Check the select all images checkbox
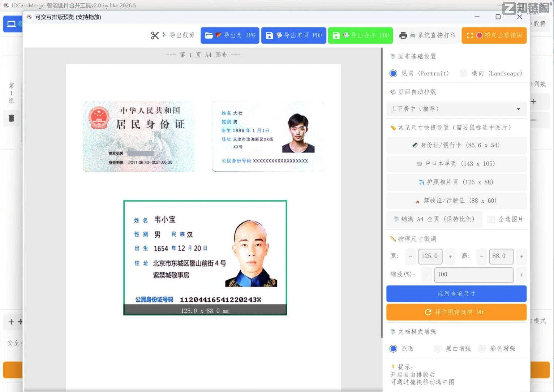 point(491,219)
